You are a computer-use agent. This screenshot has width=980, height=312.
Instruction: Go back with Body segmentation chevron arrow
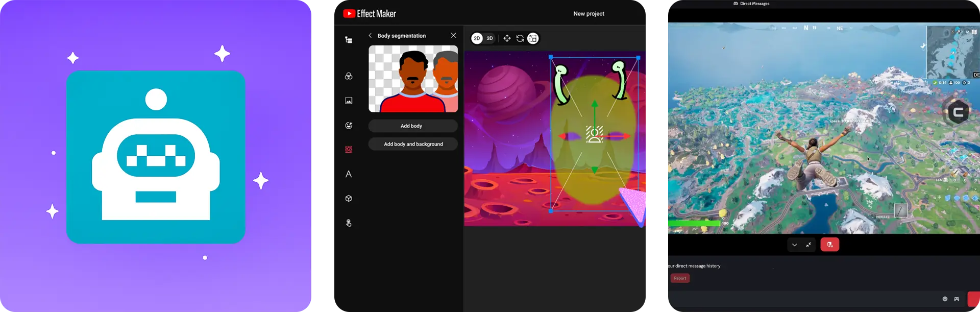[370, 36]
